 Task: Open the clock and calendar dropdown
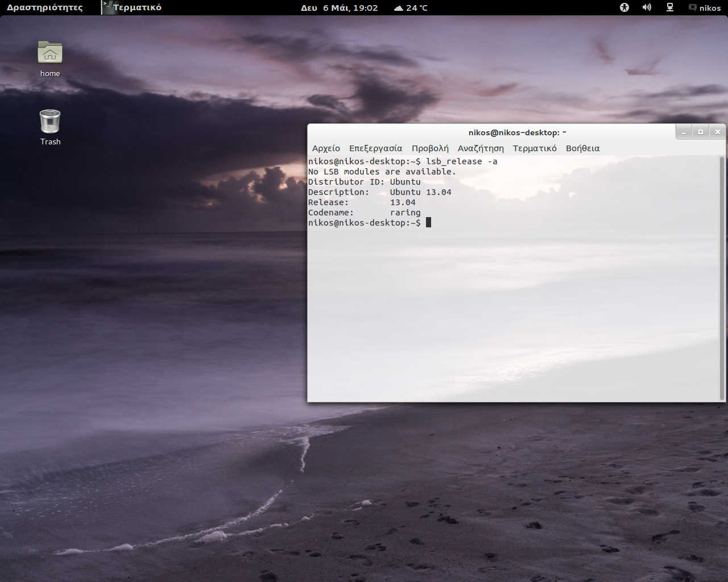tap(340, 8)
